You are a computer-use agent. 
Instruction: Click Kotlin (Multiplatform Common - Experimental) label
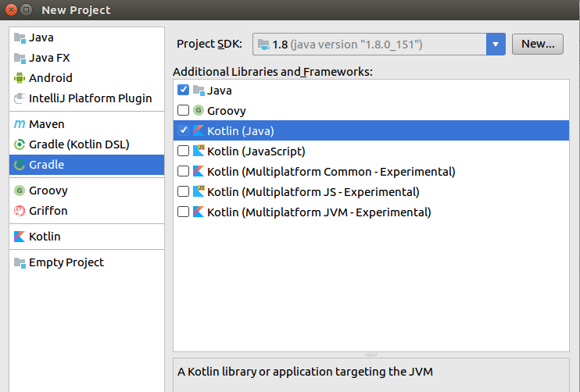331,172
